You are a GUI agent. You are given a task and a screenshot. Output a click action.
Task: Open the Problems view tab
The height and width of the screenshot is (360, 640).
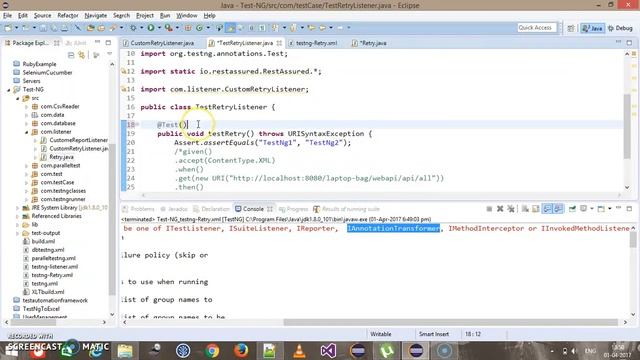(139, 209)
